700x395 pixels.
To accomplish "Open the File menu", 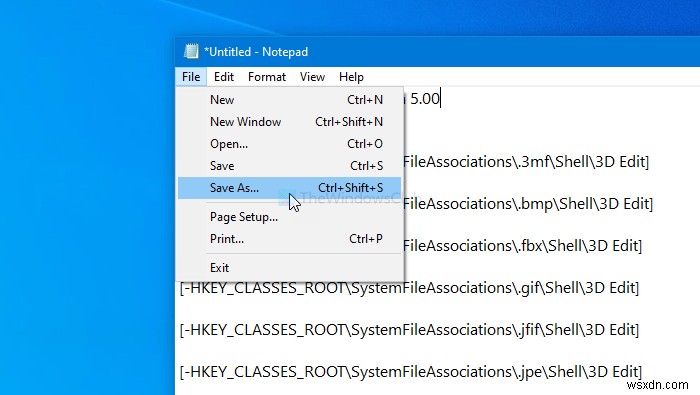I will [x=191, y=77].
